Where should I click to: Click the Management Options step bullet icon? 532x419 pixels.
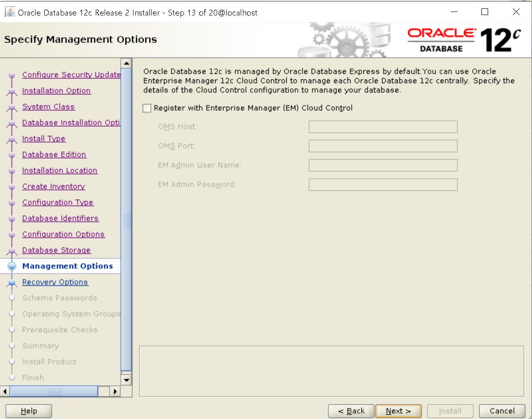pyautogui.click(x=12, y=266)
